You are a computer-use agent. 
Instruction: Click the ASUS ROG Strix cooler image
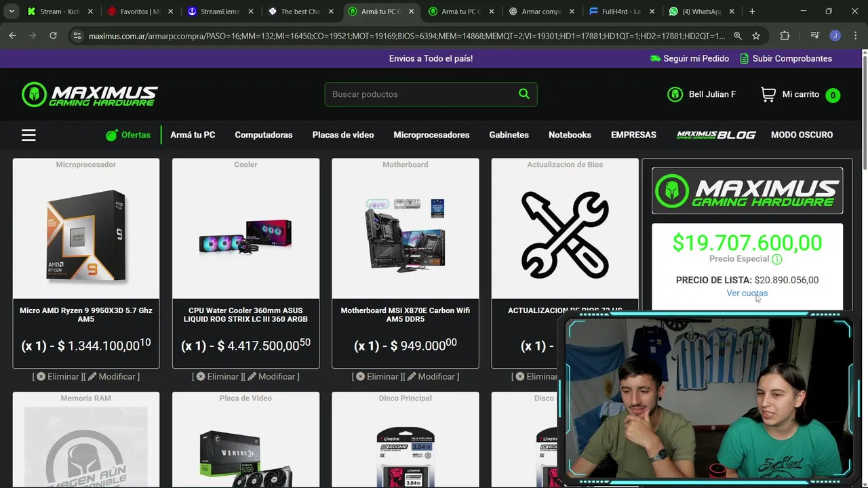coord(245,236)
